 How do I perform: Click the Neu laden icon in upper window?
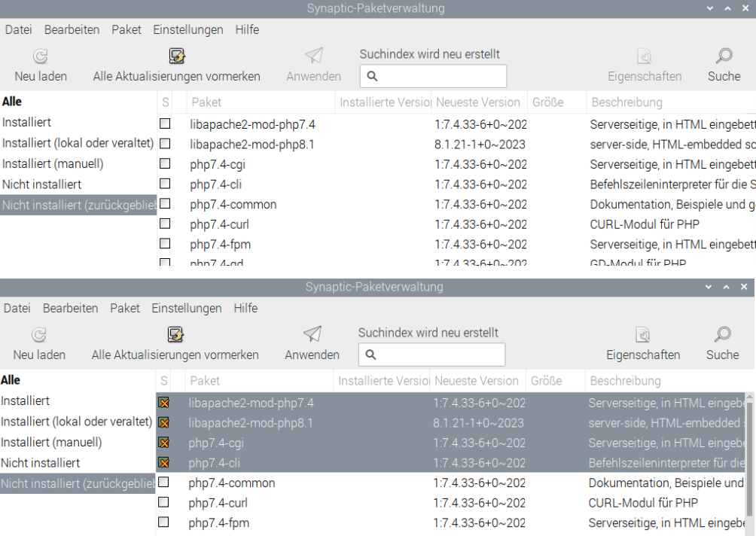pyautogui.click(x=41, y=56)
